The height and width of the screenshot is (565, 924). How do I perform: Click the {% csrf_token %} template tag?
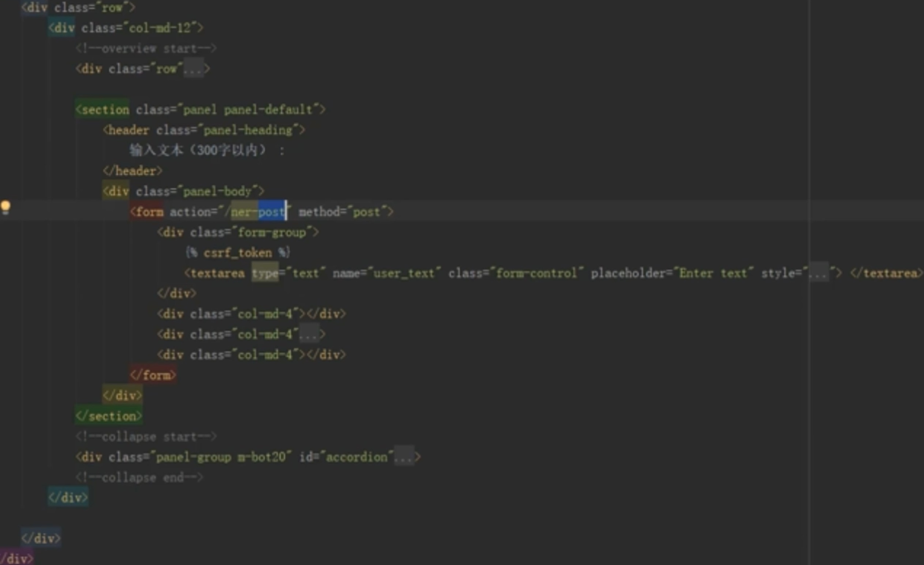click(238, 253)
